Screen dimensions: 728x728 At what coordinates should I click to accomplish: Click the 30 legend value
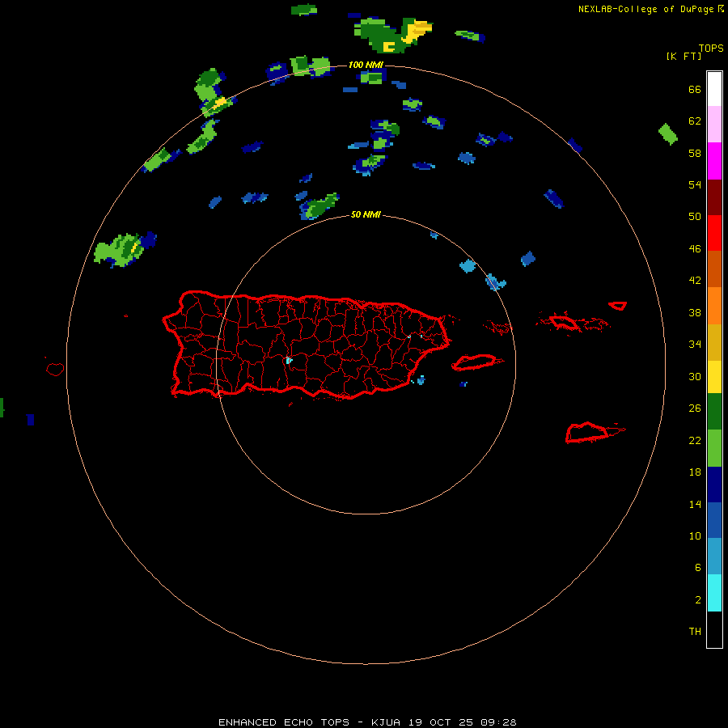click(695, 376)
